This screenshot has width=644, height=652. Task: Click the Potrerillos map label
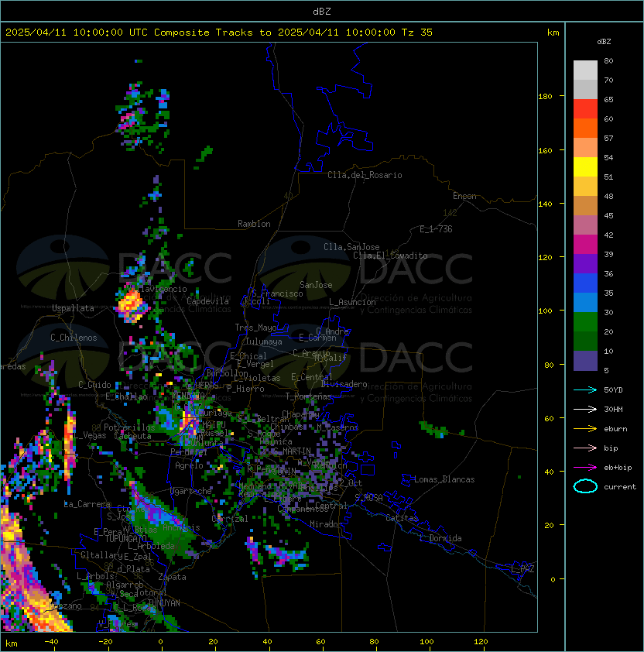click(x=129, y=427)
